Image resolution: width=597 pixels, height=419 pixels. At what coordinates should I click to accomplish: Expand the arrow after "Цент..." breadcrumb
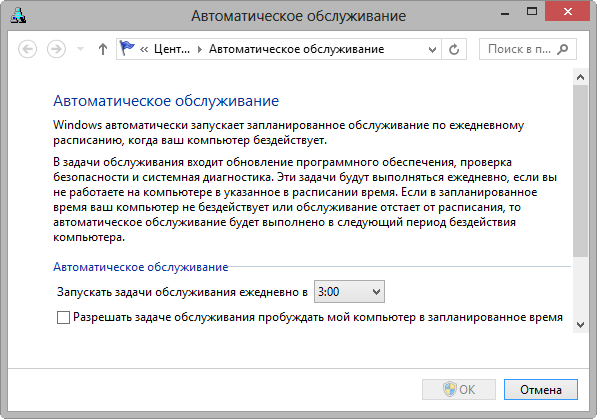click(x=200, y=50)
